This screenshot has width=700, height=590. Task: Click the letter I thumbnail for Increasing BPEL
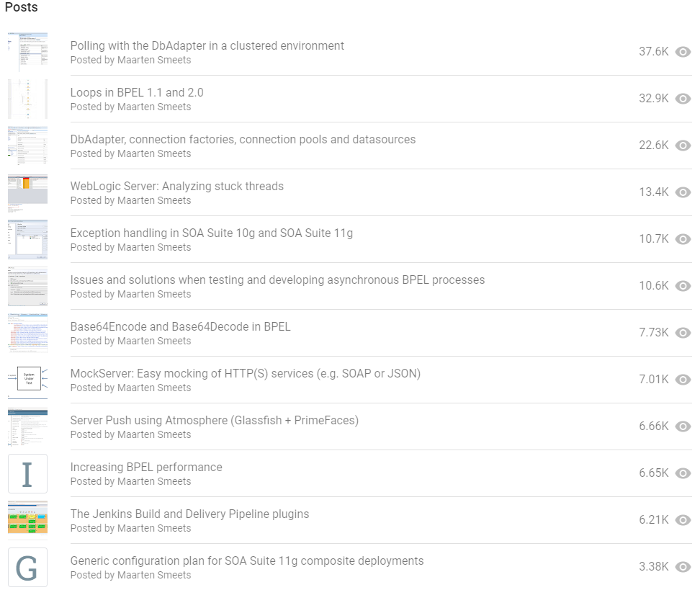pos(27,473)
